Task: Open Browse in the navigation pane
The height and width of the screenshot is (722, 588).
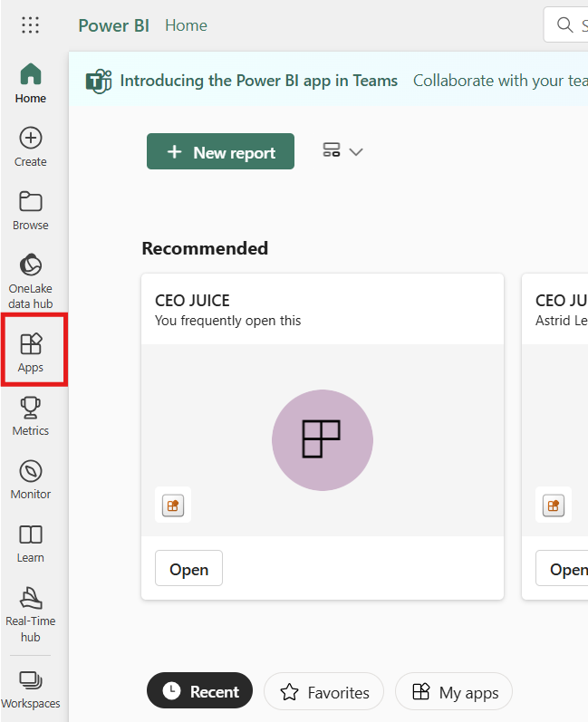Action: coord(31,210)
